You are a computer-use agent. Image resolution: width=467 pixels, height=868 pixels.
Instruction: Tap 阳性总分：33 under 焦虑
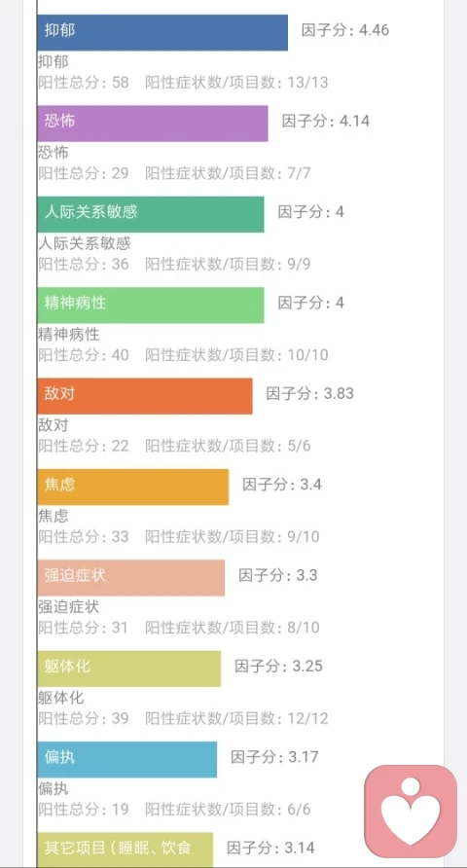coord(83,536)
